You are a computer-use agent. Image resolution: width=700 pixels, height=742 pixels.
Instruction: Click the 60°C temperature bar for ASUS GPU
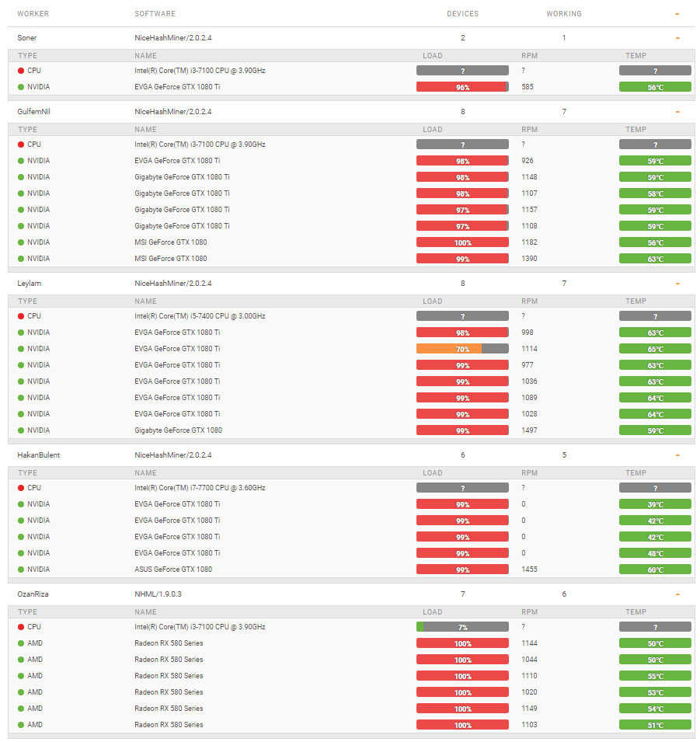pos(655,570)
